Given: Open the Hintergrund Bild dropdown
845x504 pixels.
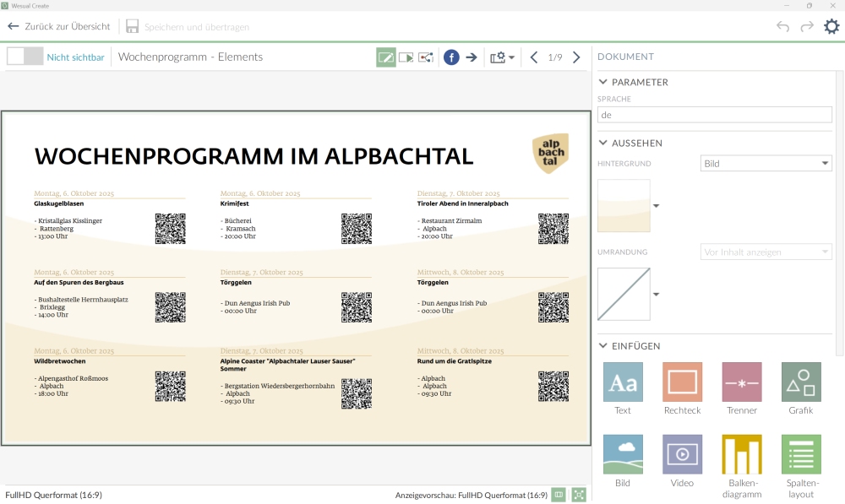Looking at the screenshot, I should 766,164.
